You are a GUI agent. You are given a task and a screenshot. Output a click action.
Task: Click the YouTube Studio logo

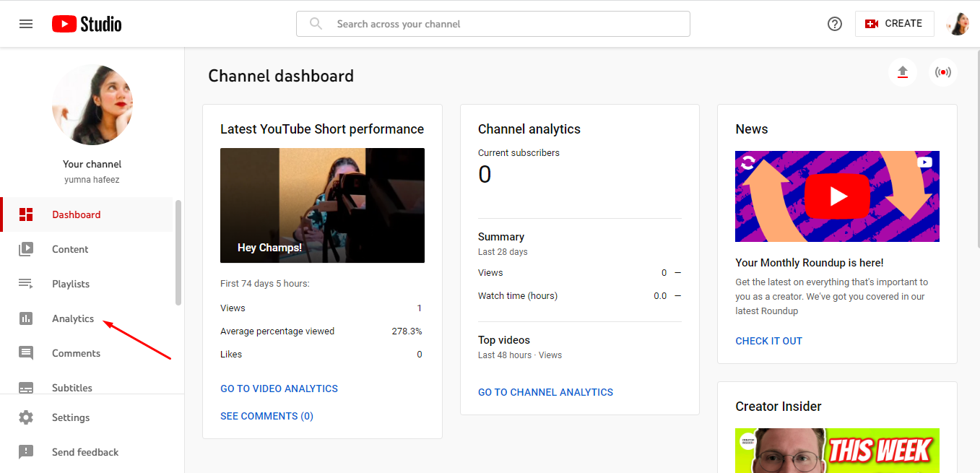tap(86, 23)
